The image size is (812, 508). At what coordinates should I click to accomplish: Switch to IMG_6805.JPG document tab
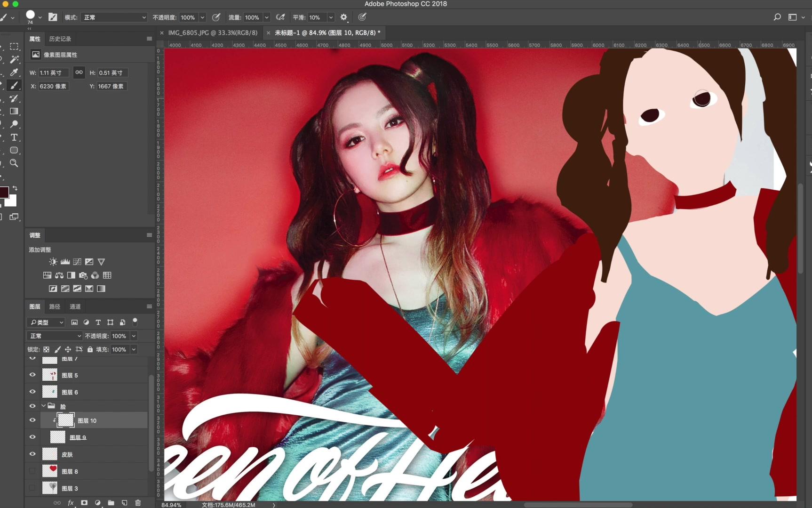(213, 32)
